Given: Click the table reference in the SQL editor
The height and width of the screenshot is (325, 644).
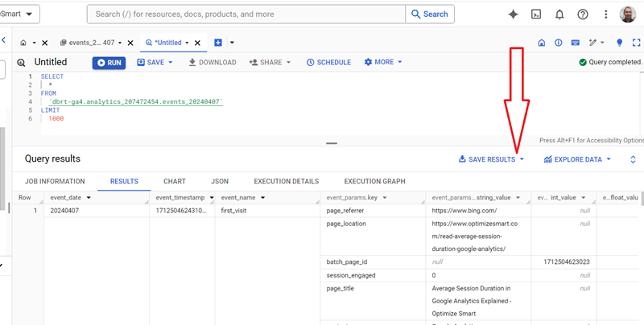Looking at the screenshot, I should pyautogui.click(x=135, y=102).
